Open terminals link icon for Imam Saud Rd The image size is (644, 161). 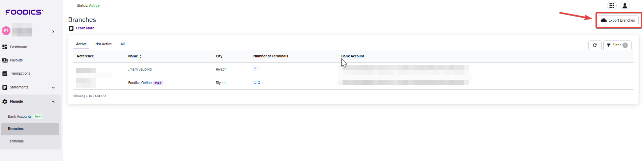click(255, 69)
